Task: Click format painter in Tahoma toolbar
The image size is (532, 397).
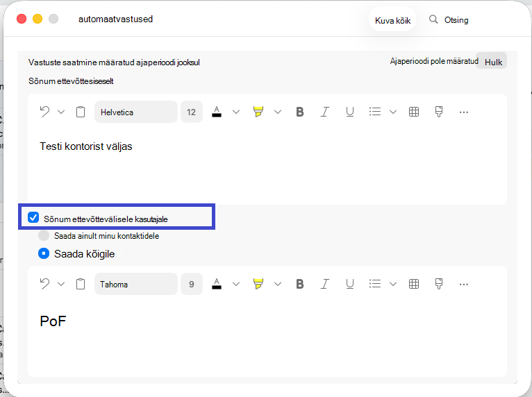Action: (439, 284)
